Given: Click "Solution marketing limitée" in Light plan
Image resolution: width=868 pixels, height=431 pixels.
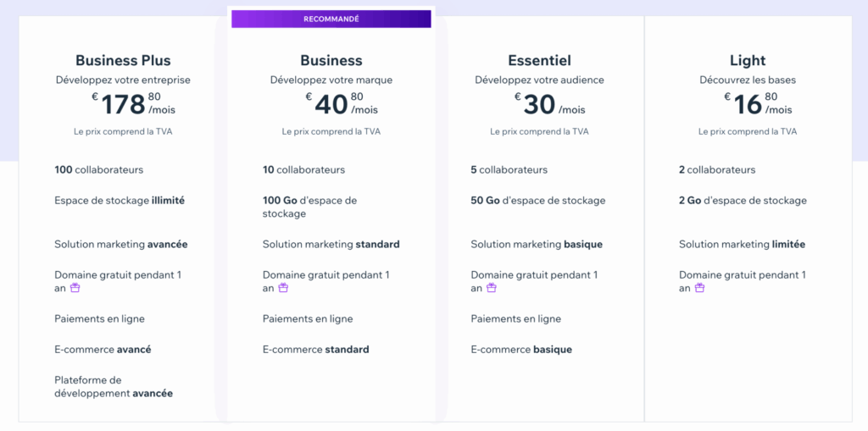Looking at the screenshot, I should pos(742,244).
